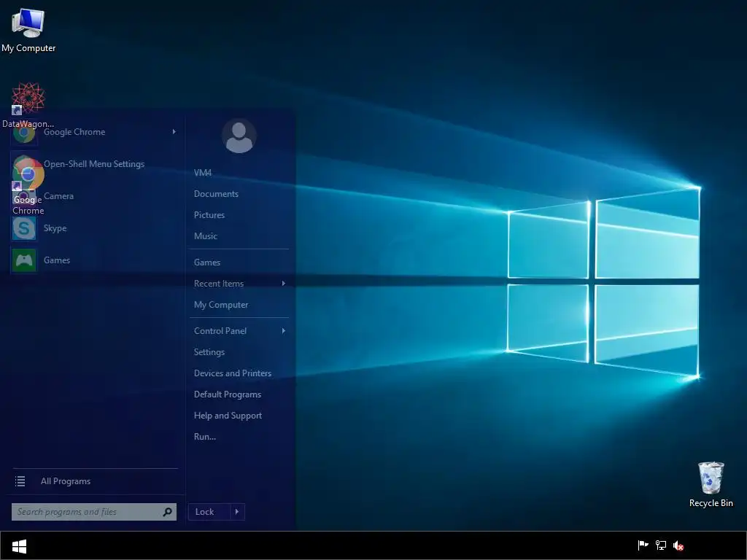Launch Google Chrome from Start menu list
This screenshot has width=747, height=560.
pyautogui.click(x=95, y=132)
